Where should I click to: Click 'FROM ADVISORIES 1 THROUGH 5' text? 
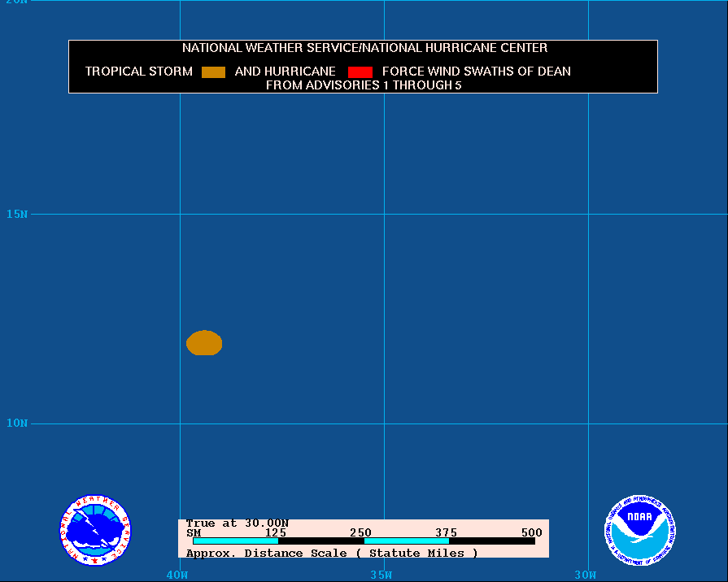[364, 85]
